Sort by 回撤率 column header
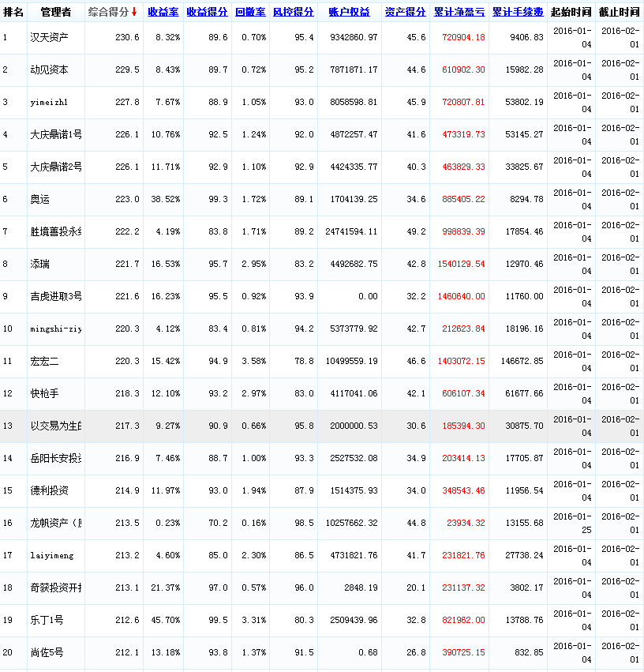Image resolution: width=644 pixels, height=672 pixels. [x=250, y=12]
